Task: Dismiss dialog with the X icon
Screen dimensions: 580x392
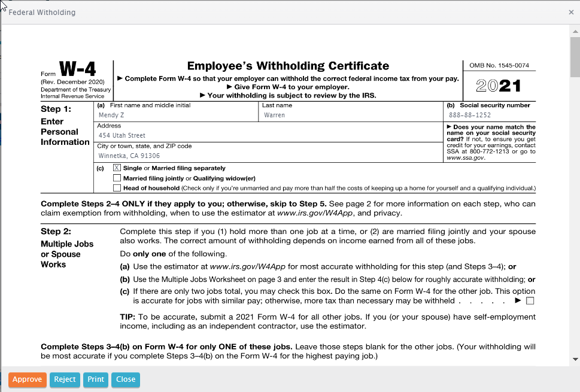Action: coord(571,12)
